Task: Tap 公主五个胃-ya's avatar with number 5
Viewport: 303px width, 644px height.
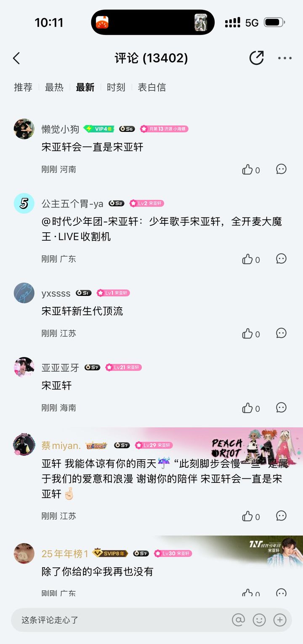Action: coord(24,204)
